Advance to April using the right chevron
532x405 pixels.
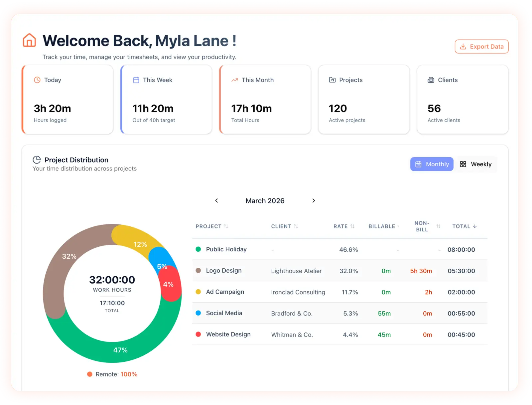(314, 201)
